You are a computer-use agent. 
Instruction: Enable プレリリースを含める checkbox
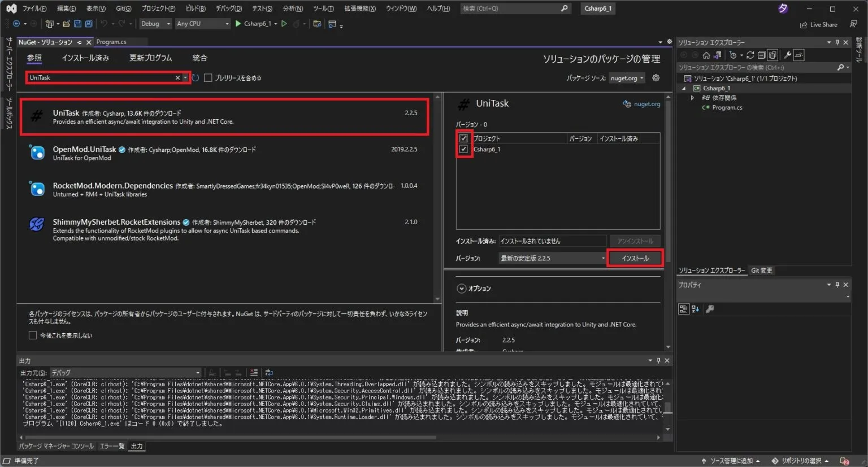tap(209, 78)
